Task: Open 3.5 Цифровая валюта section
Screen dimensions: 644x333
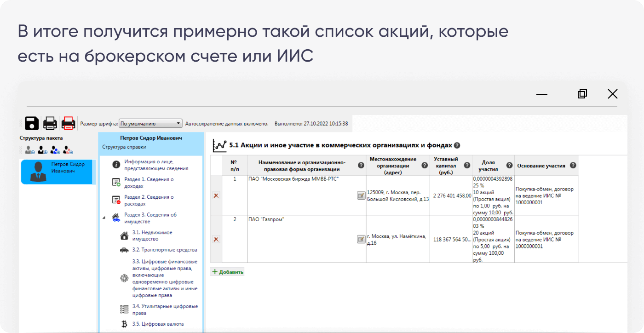Action: tap(157, 324)
